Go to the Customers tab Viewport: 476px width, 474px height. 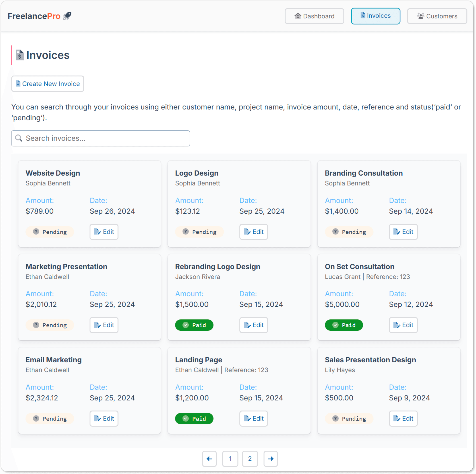click(437, 16)
